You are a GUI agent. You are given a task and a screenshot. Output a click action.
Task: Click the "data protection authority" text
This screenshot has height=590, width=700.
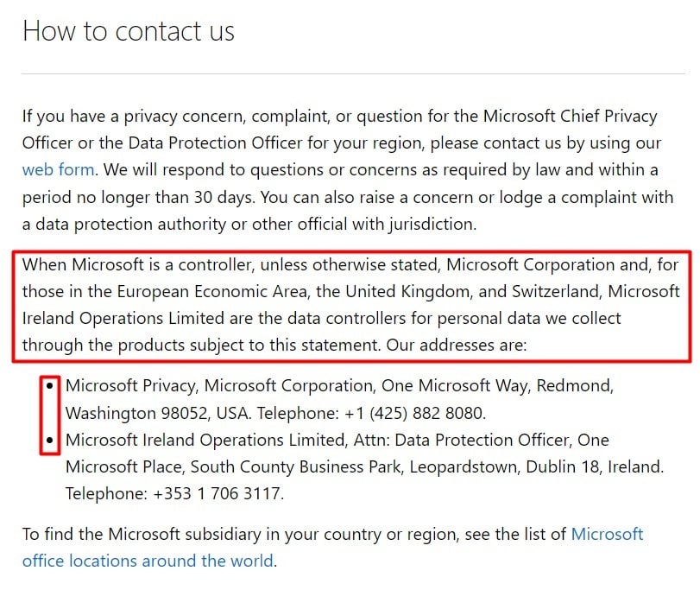127,224
